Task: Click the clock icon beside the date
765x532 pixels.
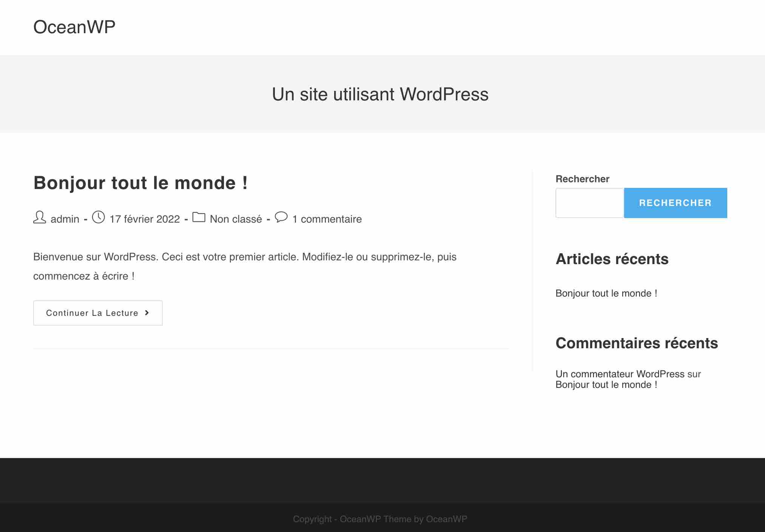Action: pos(98,218)
